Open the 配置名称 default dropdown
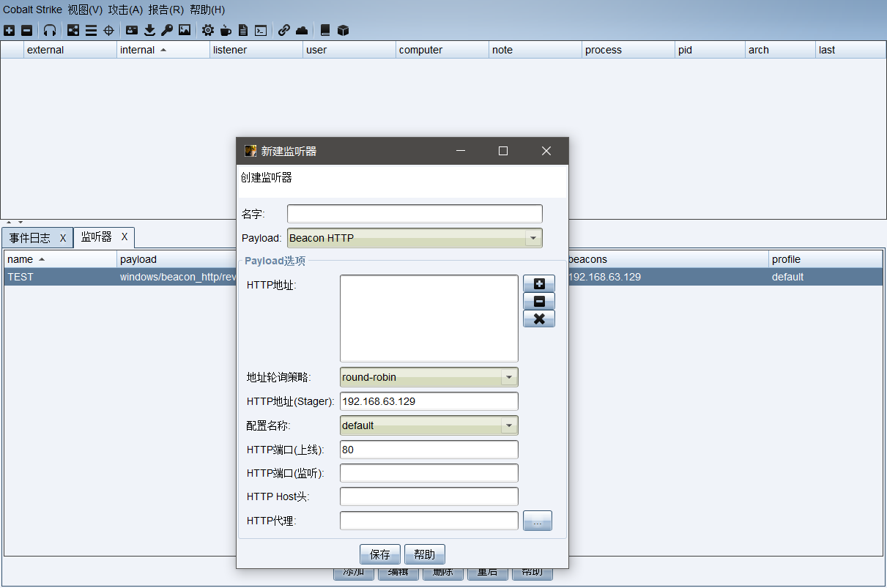Image resolution: width=887 pixels, height=588 pixels. coord(509,425)
